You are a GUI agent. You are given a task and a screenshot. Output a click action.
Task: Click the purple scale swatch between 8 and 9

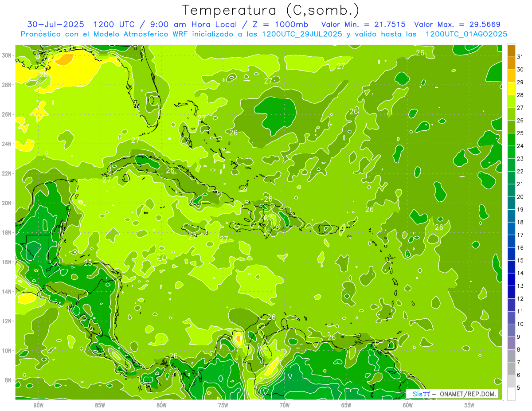[511, 343]
